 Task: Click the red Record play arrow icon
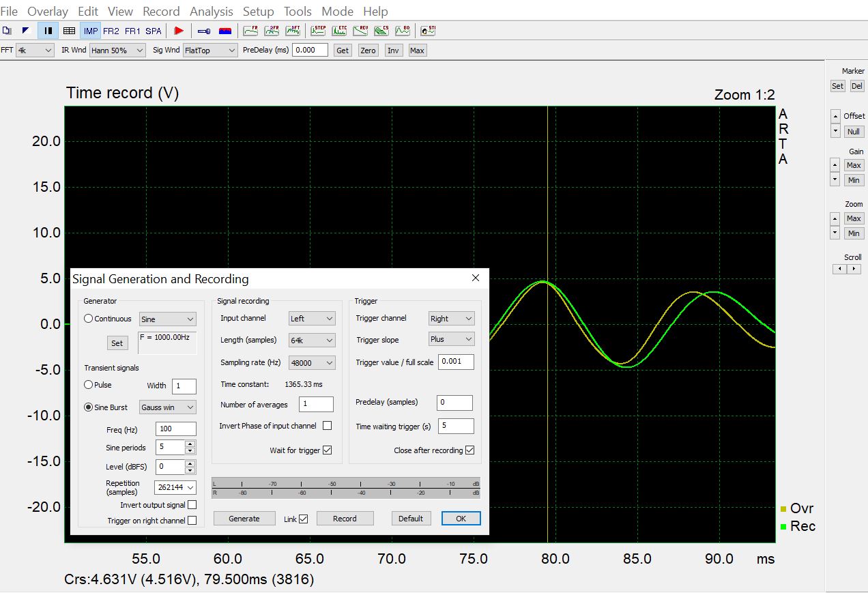179,31
